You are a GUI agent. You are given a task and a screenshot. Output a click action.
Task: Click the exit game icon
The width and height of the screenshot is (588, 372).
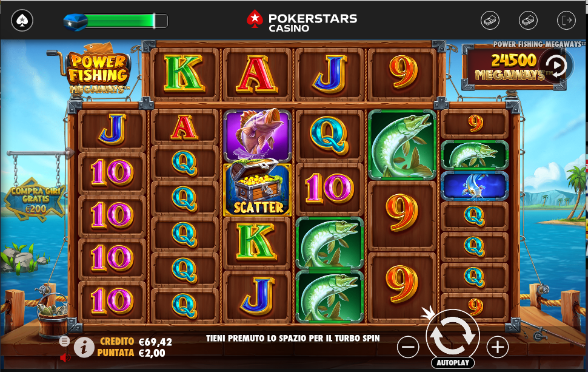566,20
